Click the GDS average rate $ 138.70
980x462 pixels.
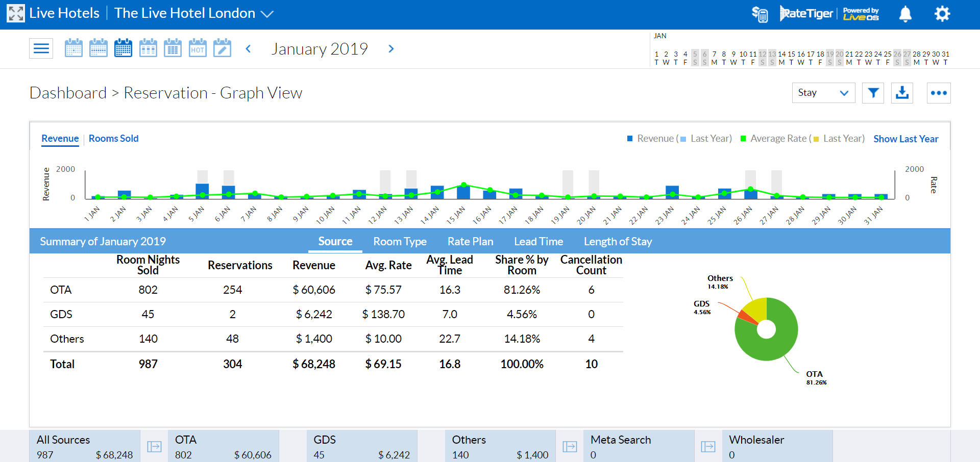click(383, 314)
